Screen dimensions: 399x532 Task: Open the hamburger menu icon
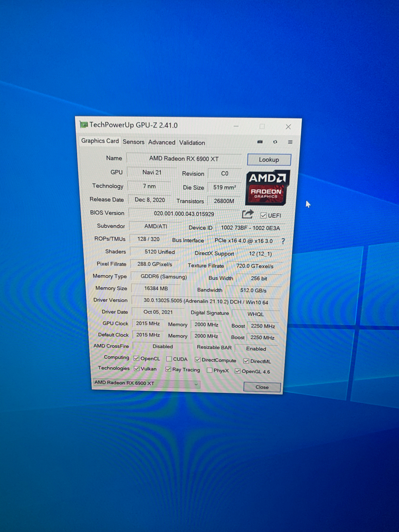click(290, 142)
